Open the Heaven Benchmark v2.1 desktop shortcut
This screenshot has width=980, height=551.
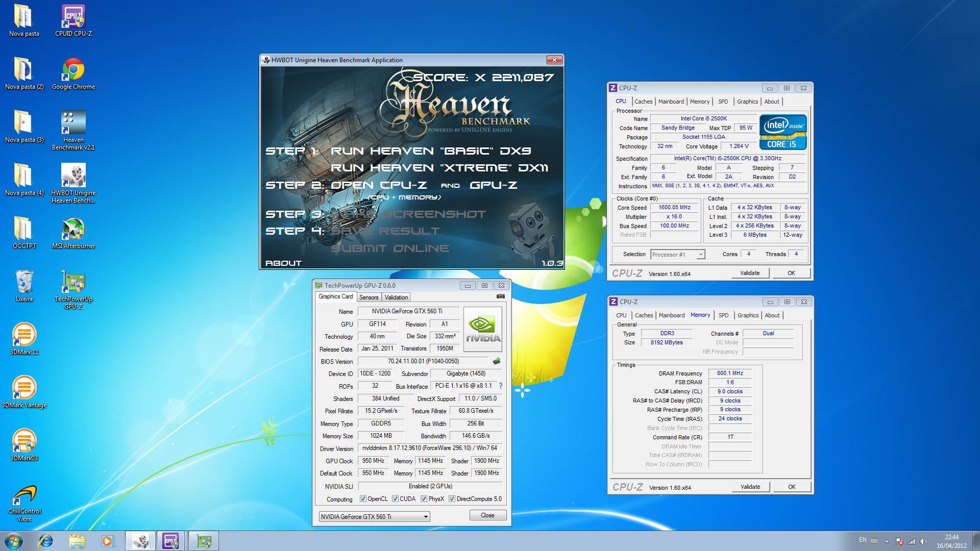[73, 130]
